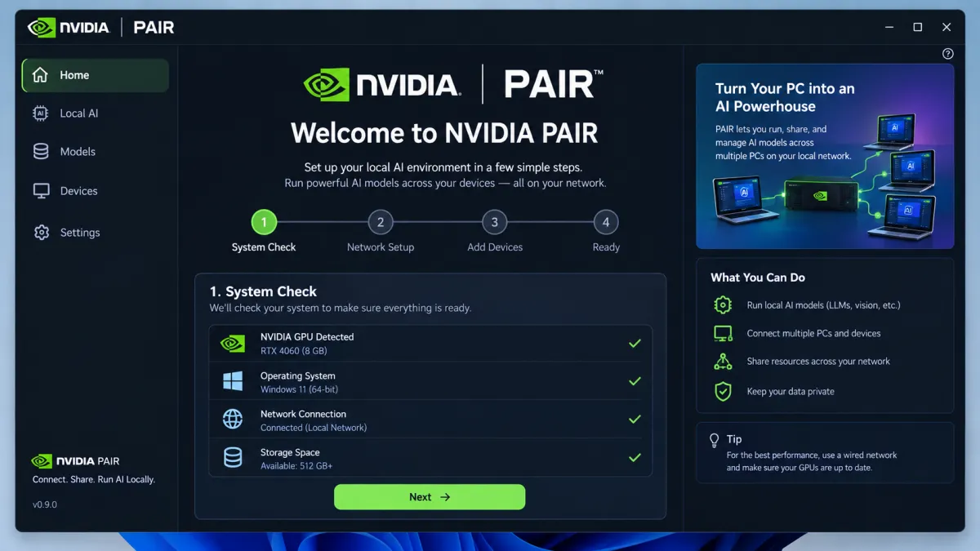Click the v0.9.0 version label

(45, 504)
